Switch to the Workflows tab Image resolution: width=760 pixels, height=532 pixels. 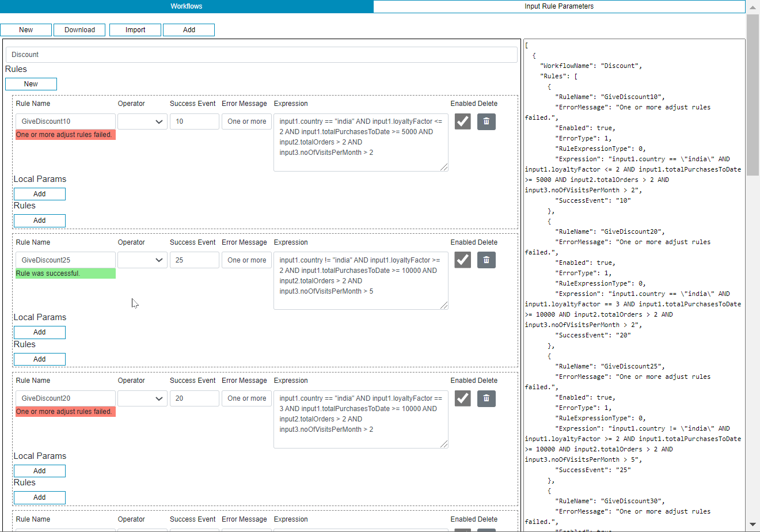pyautogui.click(x=187, y=6)
